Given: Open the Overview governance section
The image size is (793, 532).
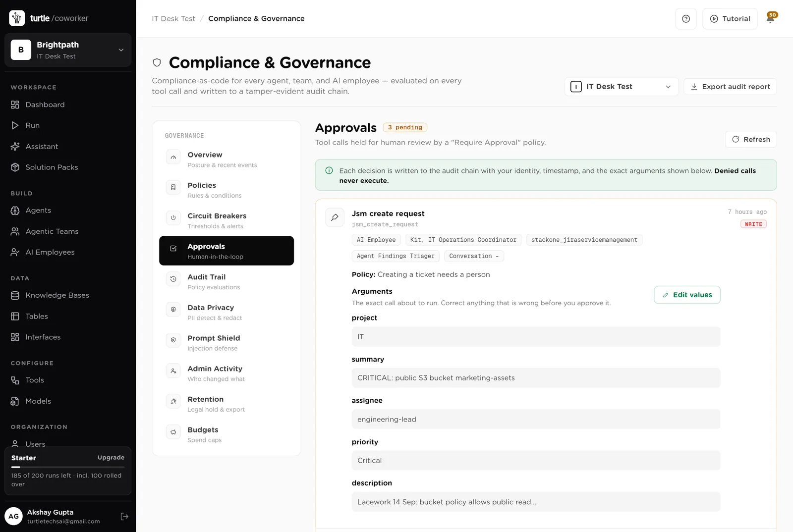Looking at the screenshot, I should 227,159.
